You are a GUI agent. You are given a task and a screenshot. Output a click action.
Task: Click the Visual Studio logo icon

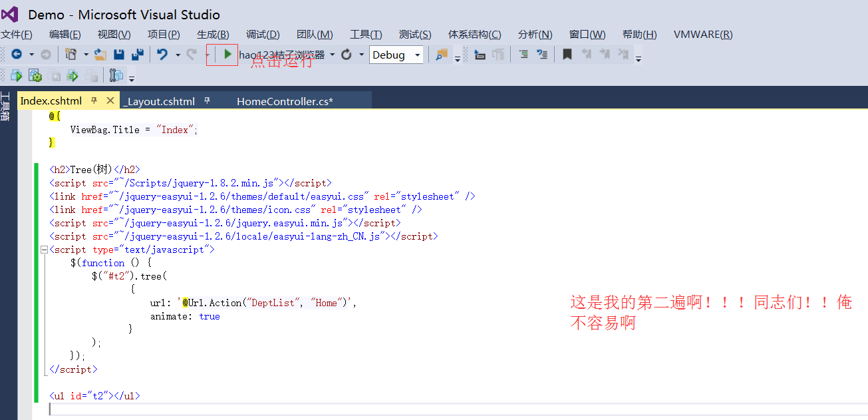[11, 14]
